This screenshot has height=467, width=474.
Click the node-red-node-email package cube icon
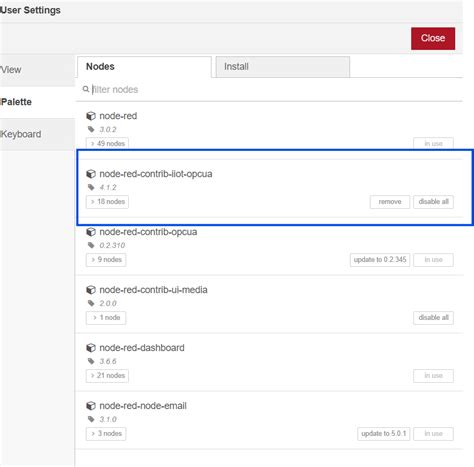(x=91, y=406)
